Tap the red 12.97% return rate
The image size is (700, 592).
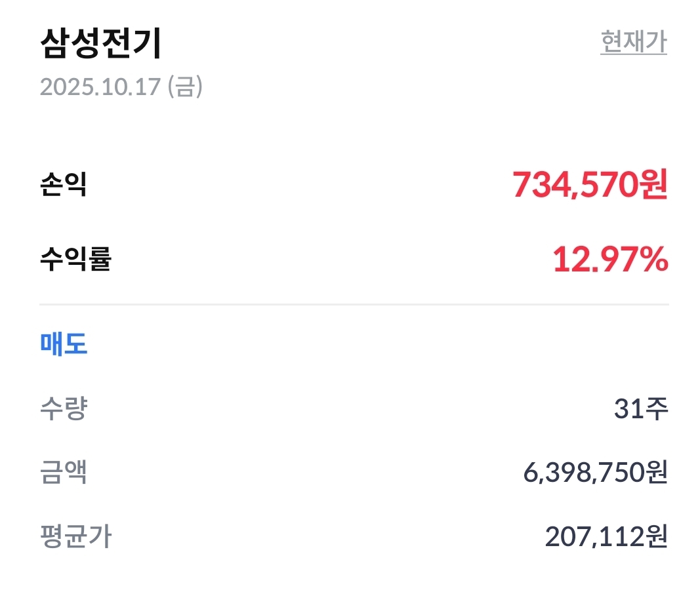coord(610,260)
